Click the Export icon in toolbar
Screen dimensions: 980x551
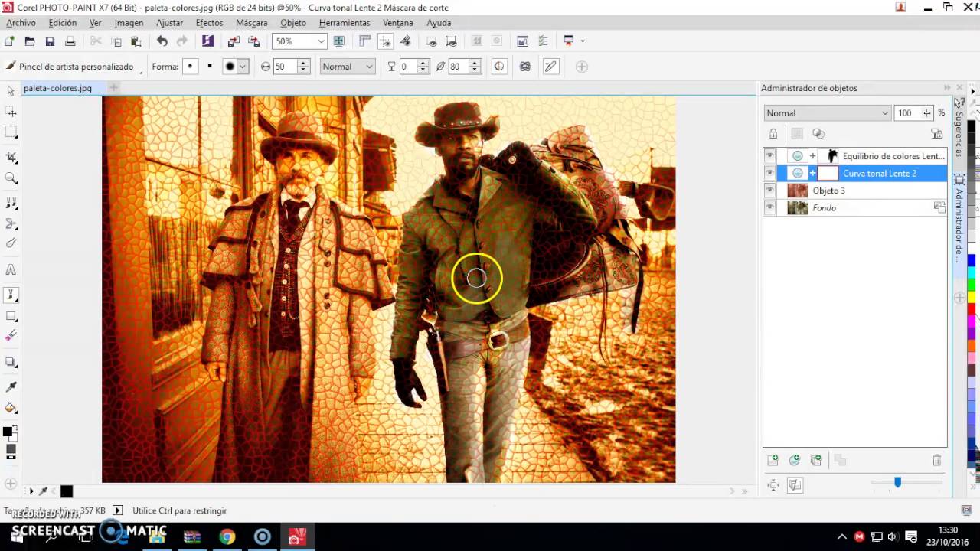click(253, 41)
